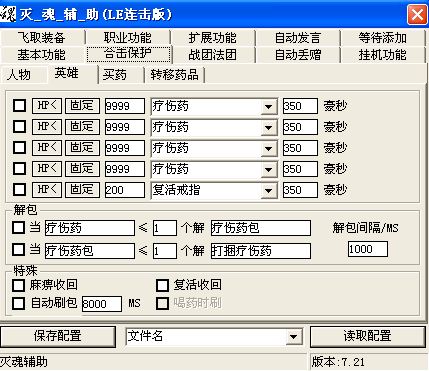Image resolution: width=429 pixels, height=371 pixels.
Task: Click the 350 毫秒 field in the first row
Action: click(x=300, y=106)
